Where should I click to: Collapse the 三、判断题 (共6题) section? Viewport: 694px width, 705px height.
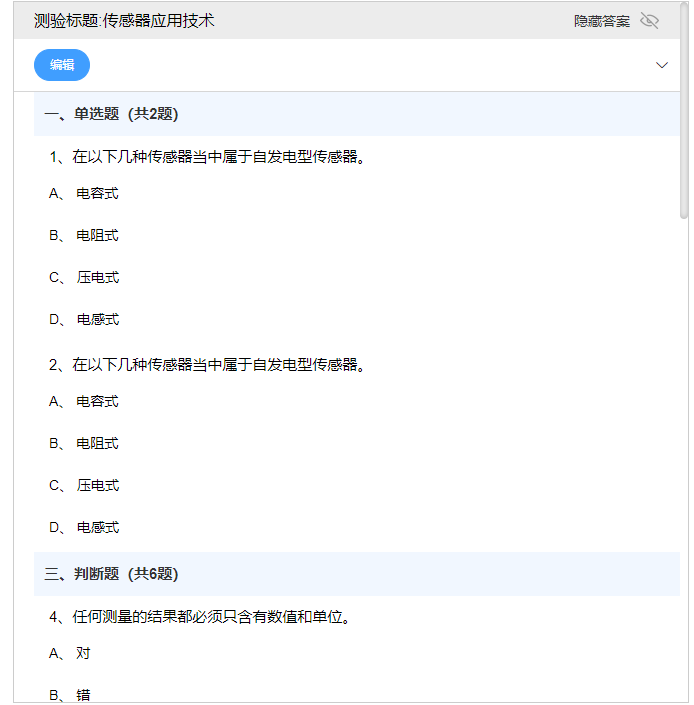coord(111,574)
